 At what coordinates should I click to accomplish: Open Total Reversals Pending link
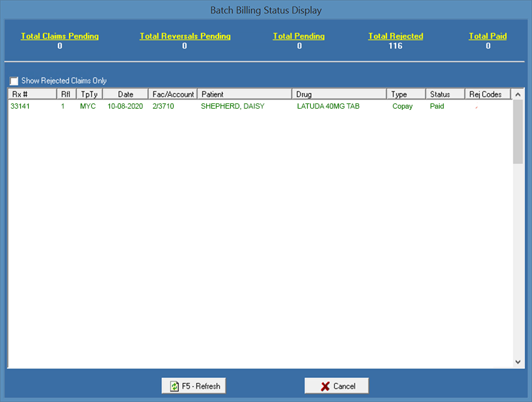(185, 36)
